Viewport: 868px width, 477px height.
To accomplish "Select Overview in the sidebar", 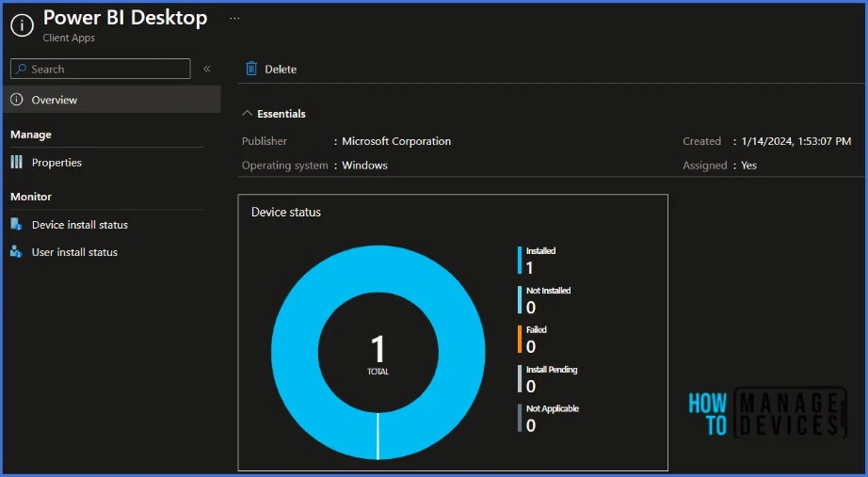I will (112, 100).
